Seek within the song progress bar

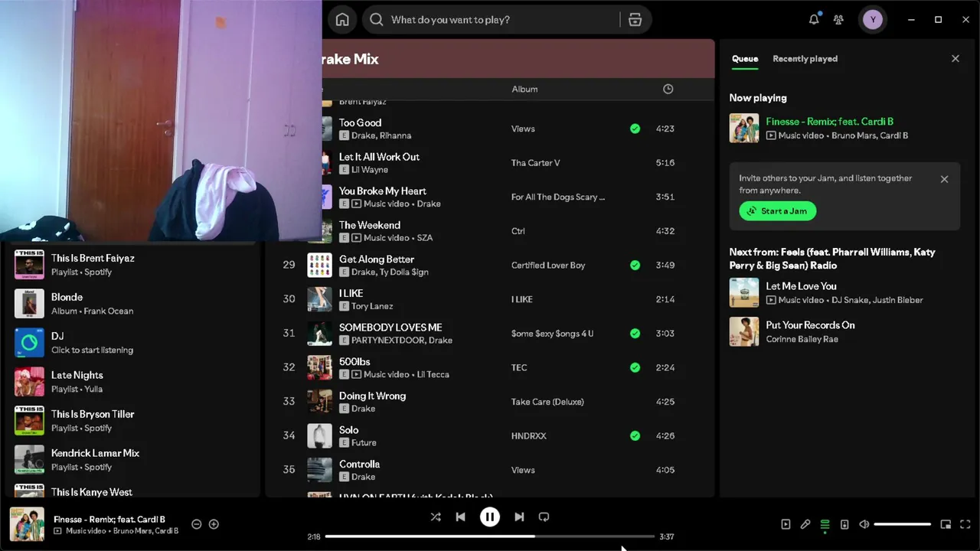(490, 536)
